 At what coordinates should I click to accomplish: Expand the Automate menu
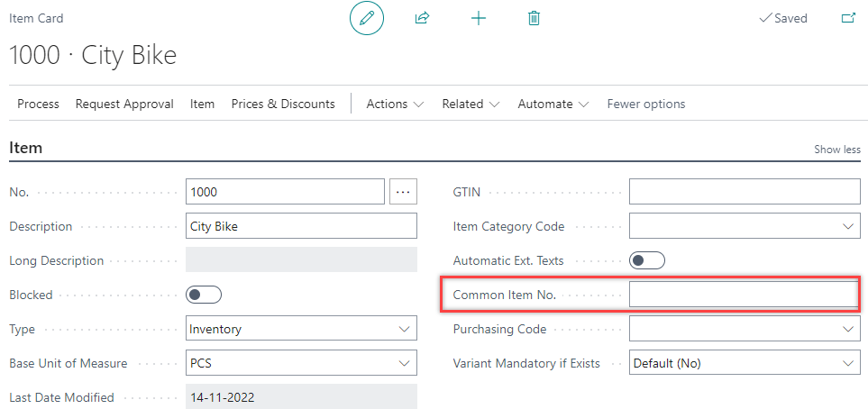[x=553, y=104]
